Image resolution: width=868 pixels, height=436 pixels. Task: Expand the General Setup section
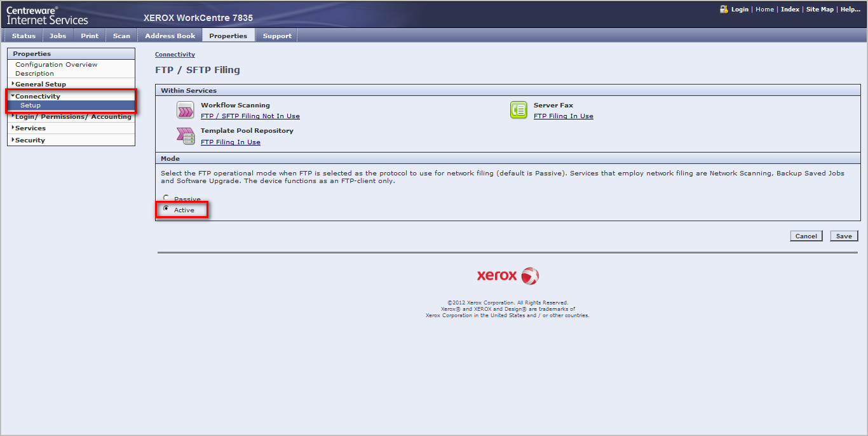pyautogui.click(x=40, y=84)
